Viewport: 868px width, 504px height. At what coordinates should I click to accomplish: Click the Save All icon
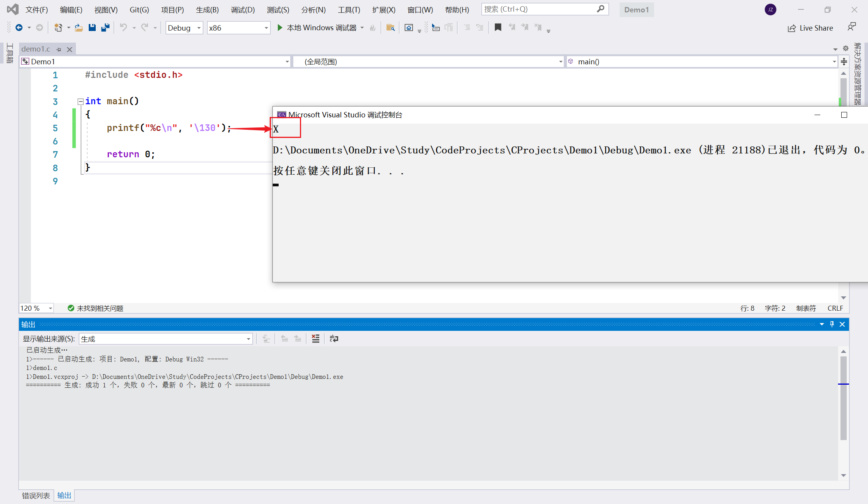coord(105,28)
